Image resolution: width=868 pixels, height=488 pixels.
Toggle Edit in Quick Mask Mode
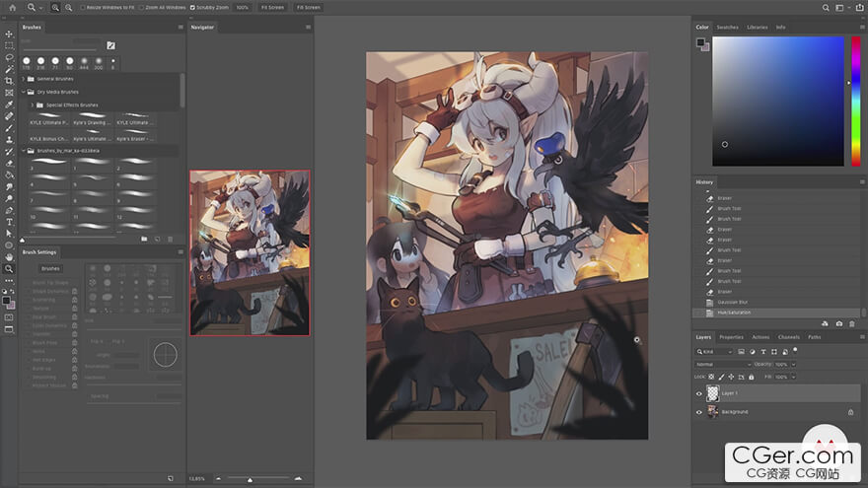(x=9, y=317)
